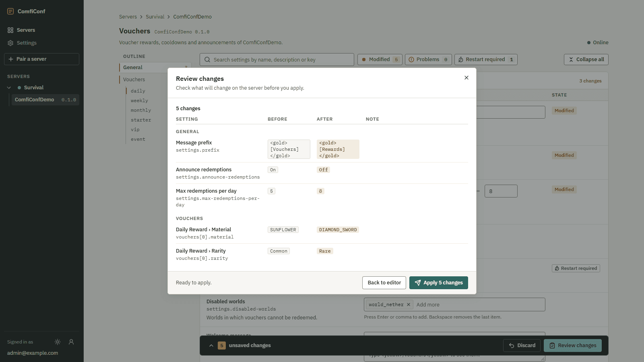Click Restart required badge in settings row
This screenshot has height=362, width=644.
point(576,268)
